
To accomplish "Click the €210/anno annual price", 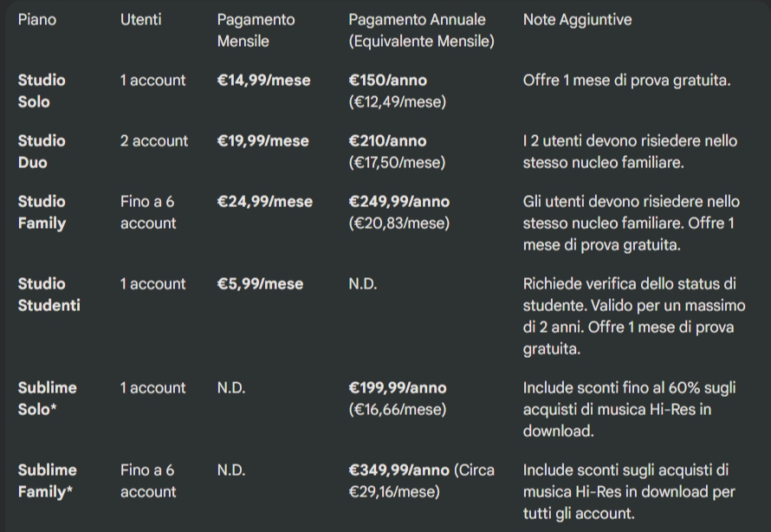I will 387,140.
